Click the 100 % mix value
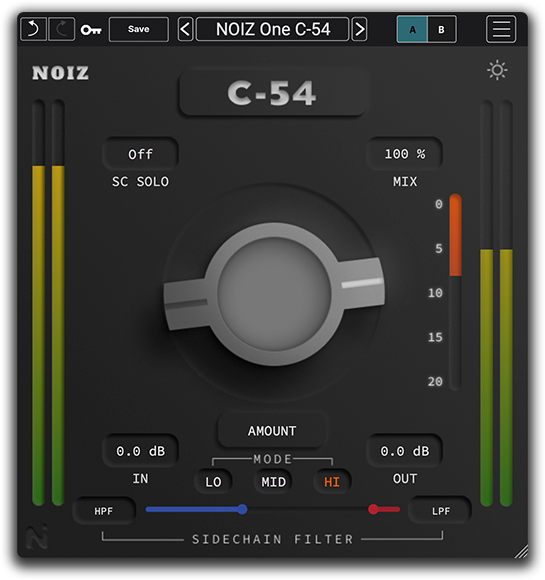The image size is (545, 580). [x=405, y=154]
